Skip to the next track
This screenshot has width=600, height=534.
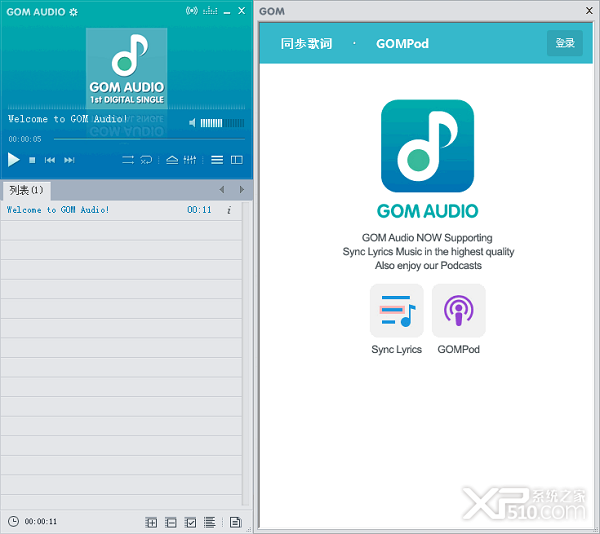69,160
